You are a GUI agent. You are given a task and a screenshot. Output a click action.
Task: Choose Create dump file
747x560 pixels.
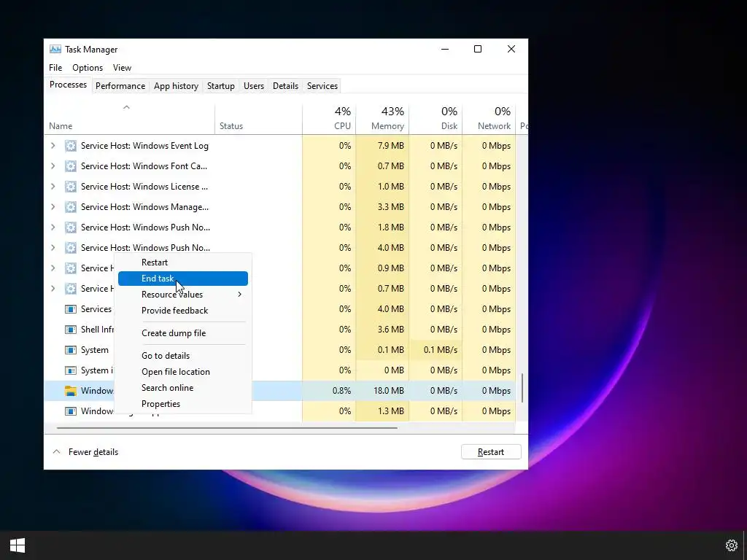(x=183, y=333)
